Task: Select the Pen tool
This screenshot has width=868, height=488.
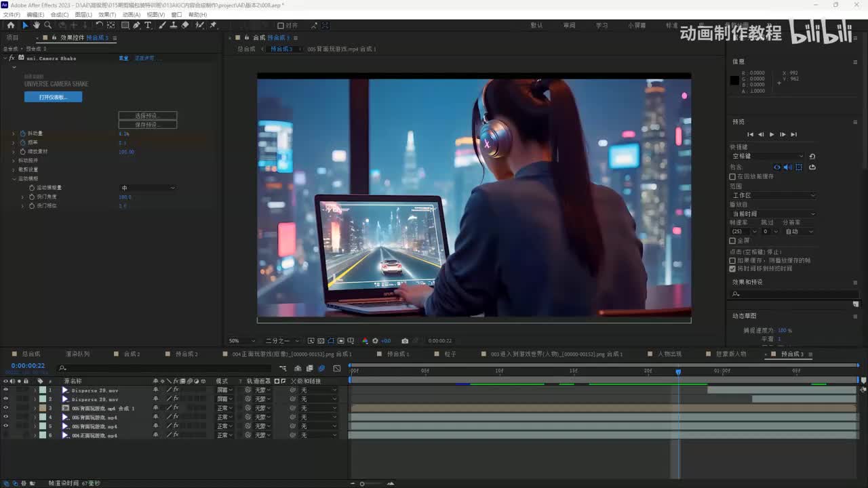Action: [136, 25]
